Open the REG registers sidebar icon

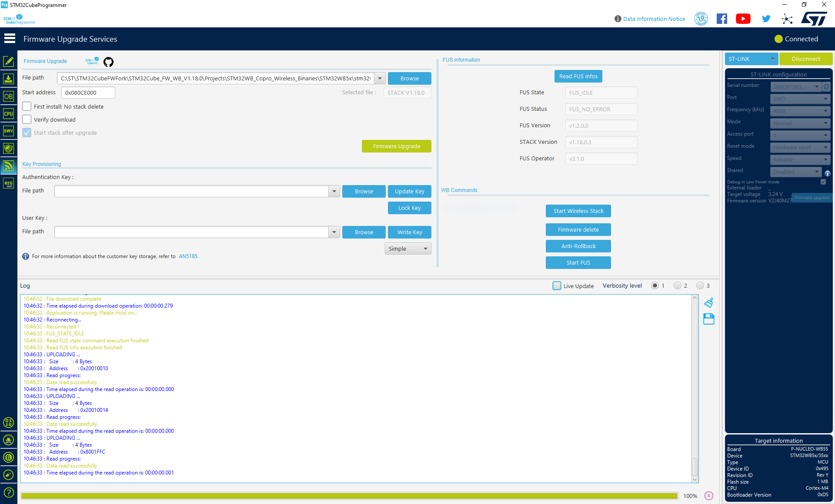tap(8, 184)
